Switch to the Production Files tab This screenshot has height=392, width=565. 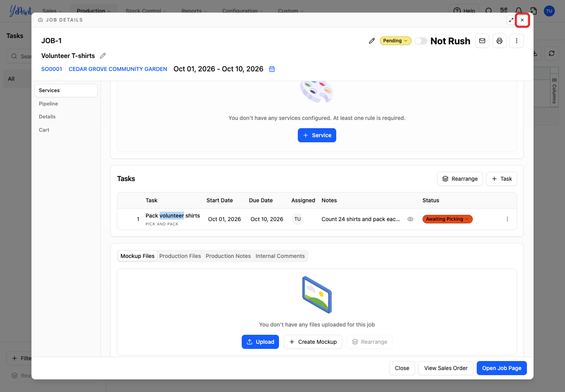click(180, 256)
